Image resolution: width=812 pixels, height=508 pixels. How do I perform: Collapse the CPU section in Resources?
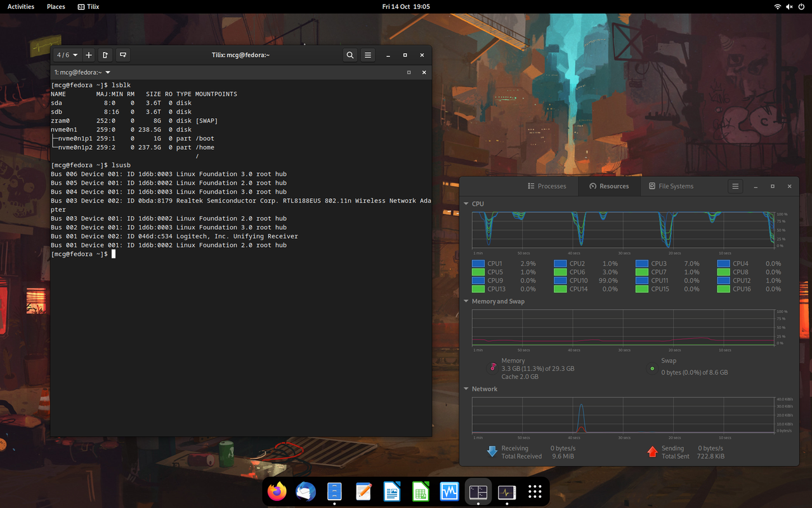[468, 204]
